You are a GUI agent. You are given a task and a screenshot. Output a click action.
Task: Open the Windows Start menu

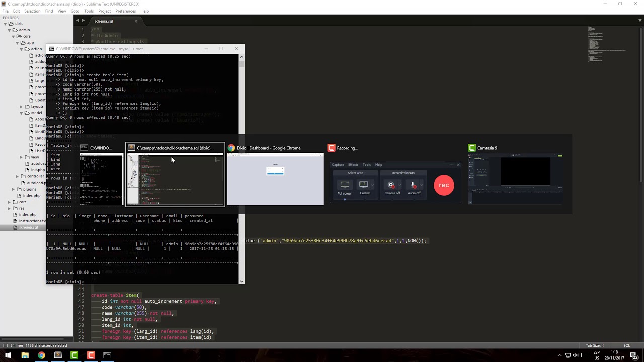click(8, 355)
